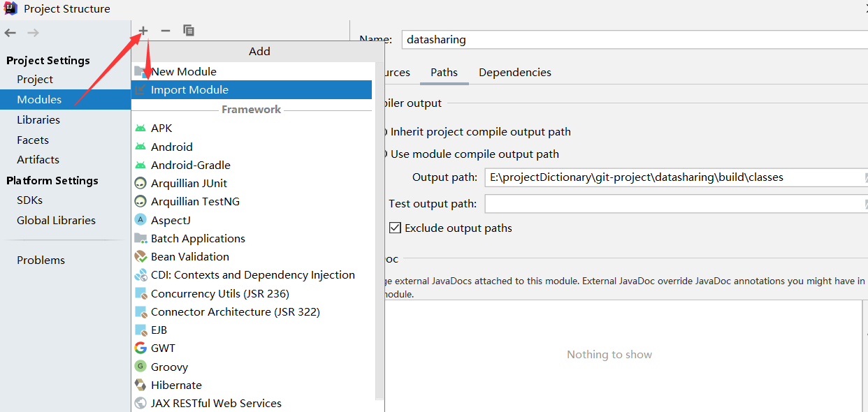Click the Copy module icon

tap(189, 31)
